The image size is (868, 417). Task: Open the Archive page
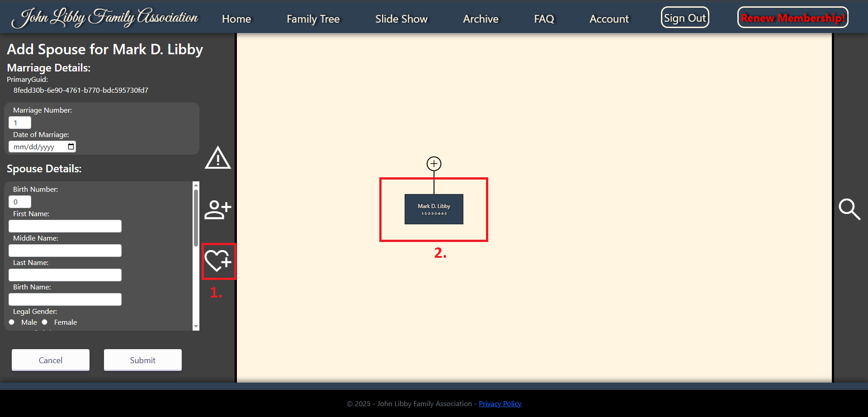[481, 19]
